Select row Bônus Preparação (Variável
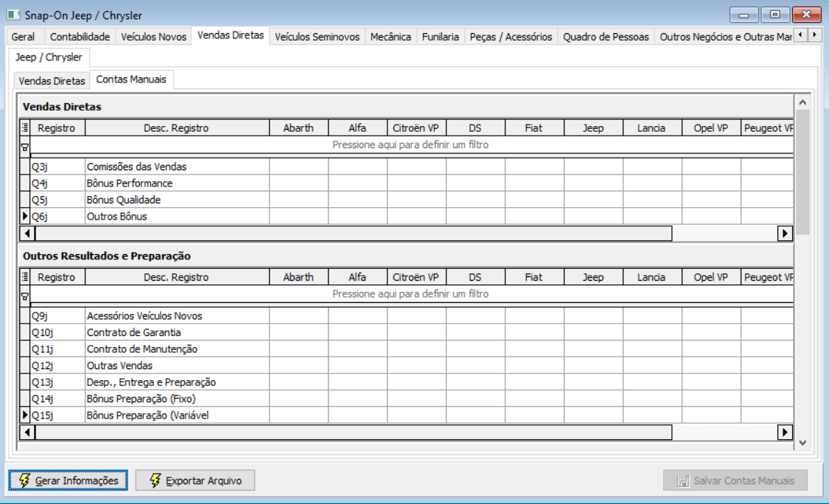The height and width of the screenshot is (504, 829). 407,415
